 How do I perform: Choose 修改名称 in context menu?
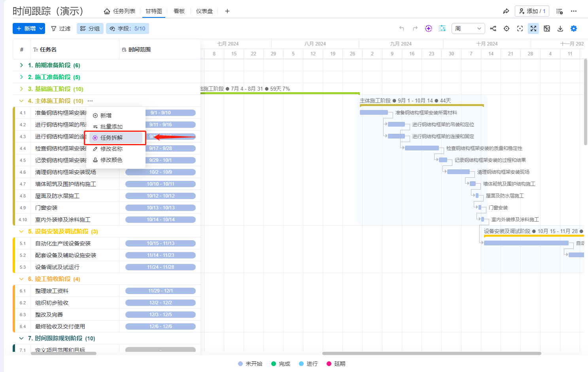116,149
